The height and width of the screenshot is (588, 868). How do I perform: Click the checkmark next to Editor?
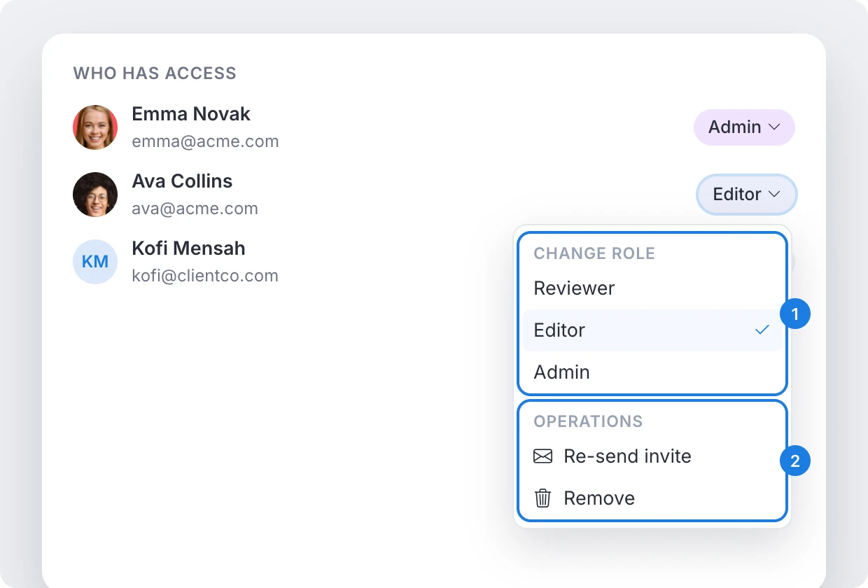click(762, 330)
